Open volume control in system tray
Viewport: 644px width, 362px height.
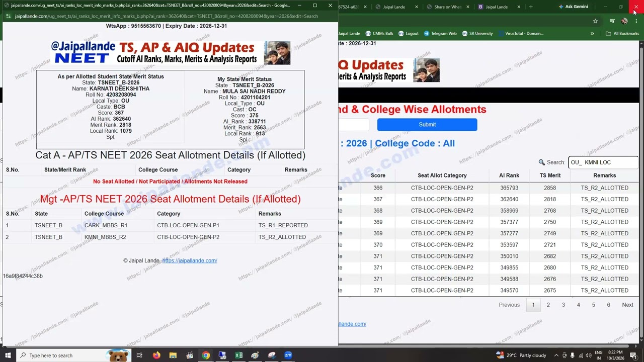pos(588,355)
